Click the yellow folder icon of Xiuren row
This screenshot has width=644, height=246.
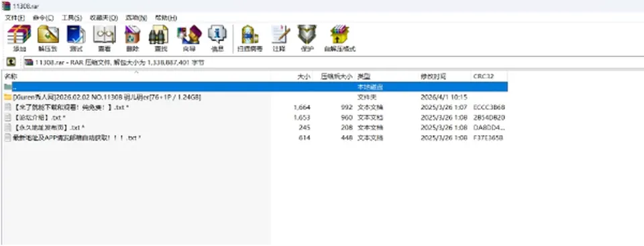(8, 97)
